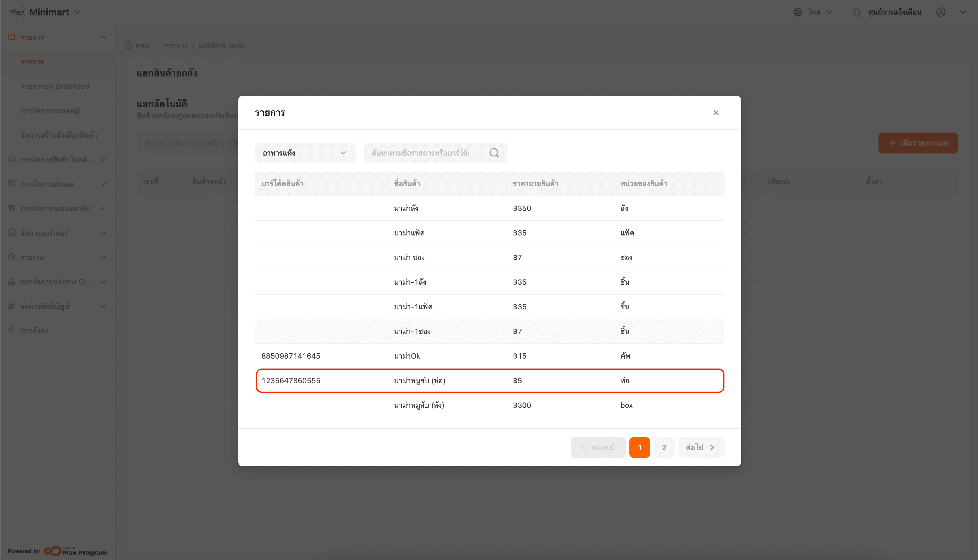Image resolution: width=978 pixels, height=560 pixels.
Task: Click the การตั้งค่า settings icon in the sidebar
Action: click(12, 330)
